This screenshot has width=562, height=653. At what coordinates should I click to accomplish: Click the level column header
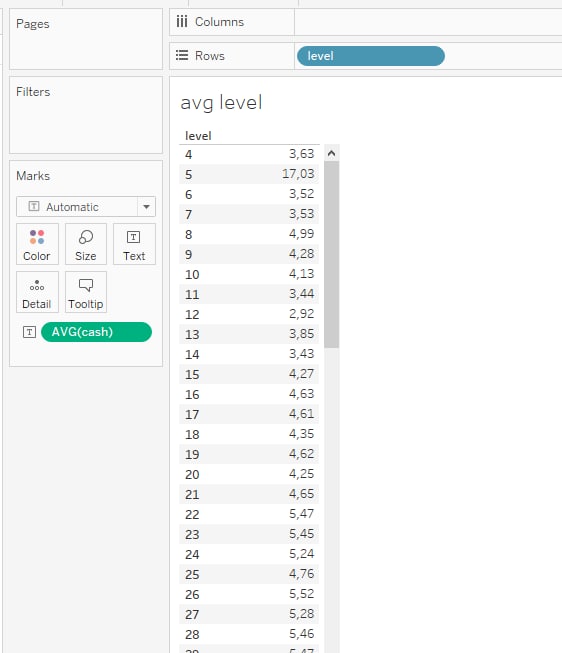(x=198, y=136)
